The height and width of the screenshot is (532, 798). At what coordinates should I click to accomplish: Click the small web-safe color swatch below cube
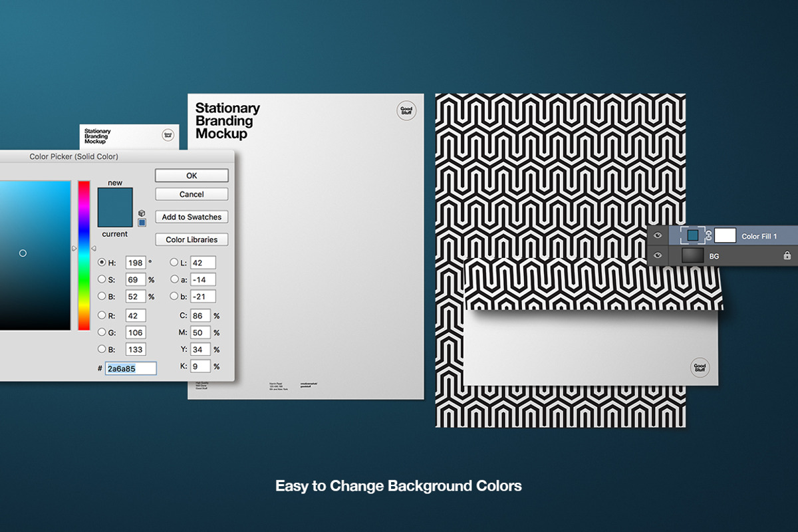[142, 222]
